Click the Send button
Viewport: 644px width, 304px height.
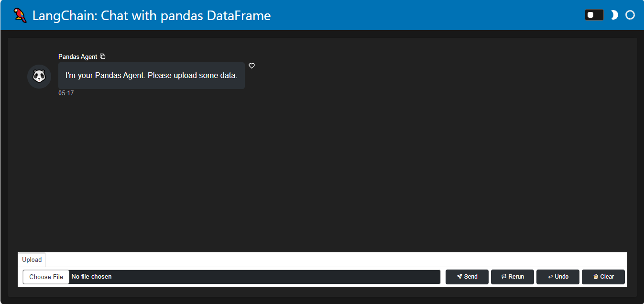[467, 277]
